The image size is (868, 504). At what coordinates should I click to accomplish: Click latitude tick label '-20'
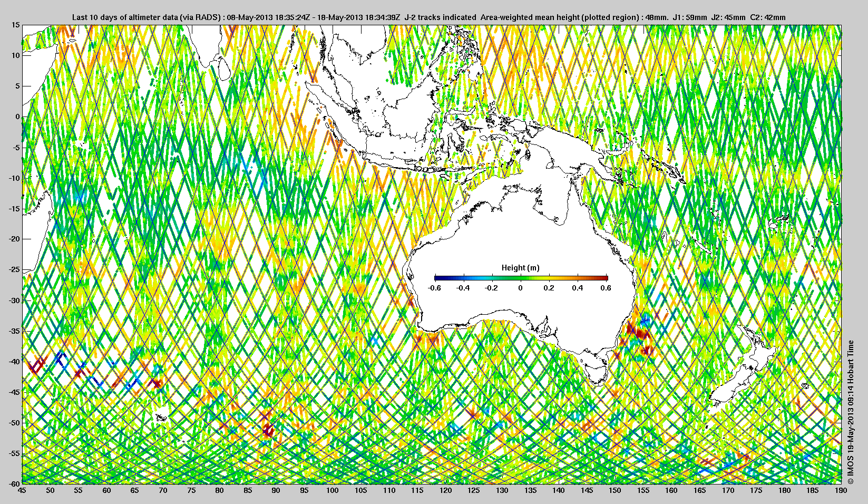coord(14,239)
